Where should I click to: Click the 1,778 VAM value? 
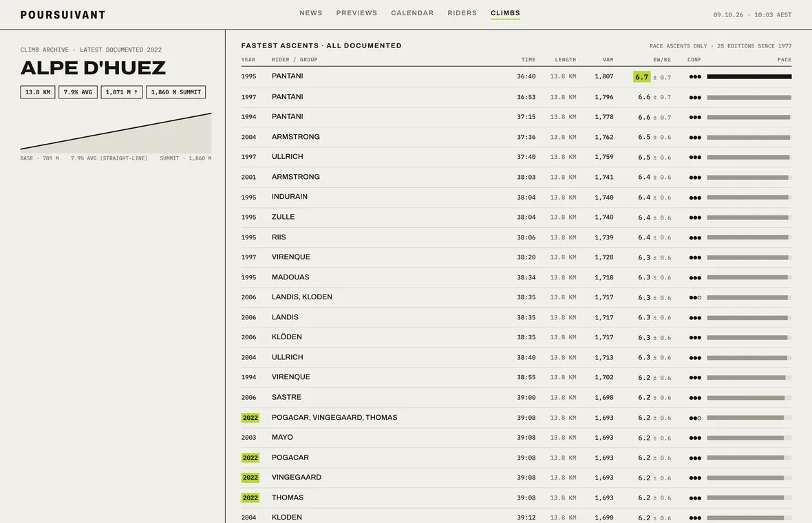[603, 117]
